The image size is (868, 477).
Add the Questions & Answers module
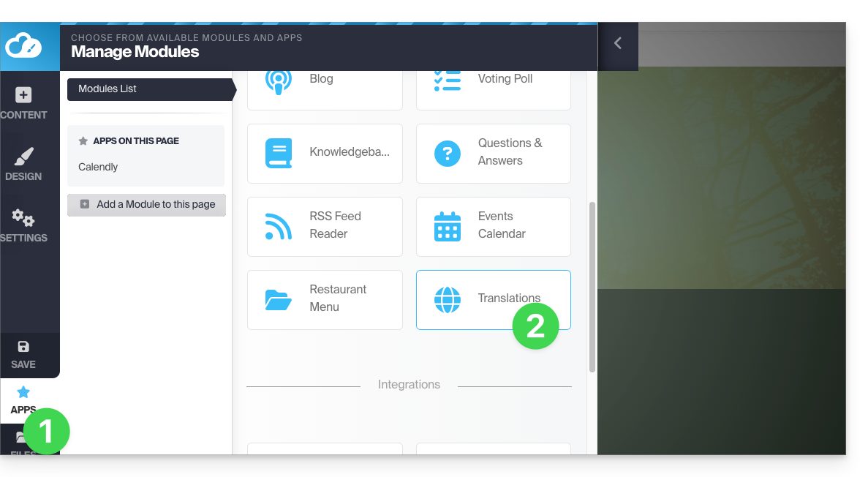pyautogui.click(x=494, y=154)
